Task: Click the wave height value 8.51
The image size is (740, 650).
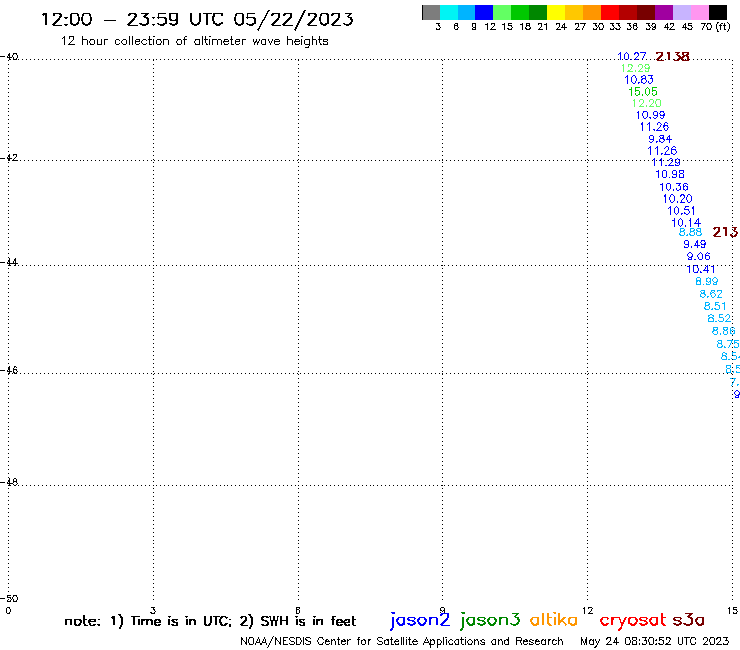Action: point(715,306)
